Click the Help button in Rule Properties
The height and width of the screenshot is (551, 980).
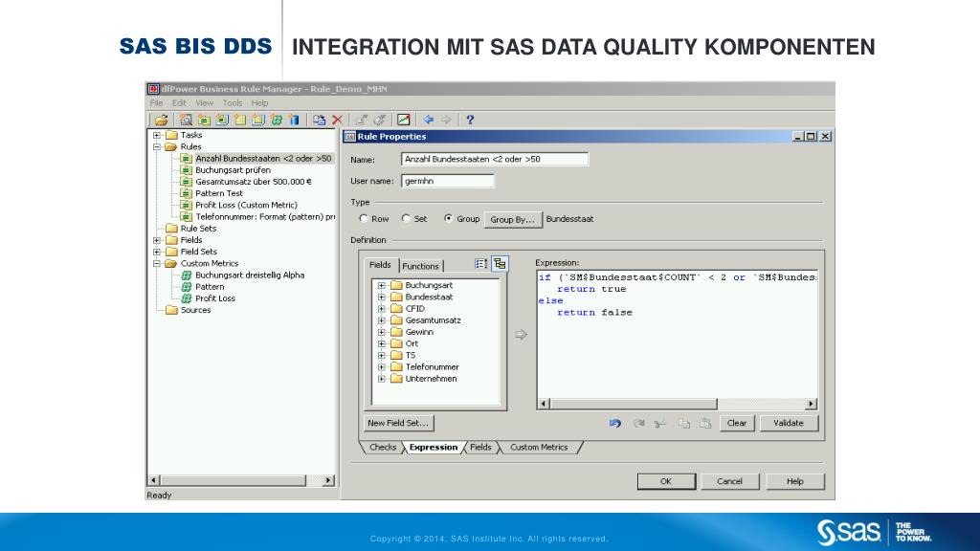pos(795,481)
